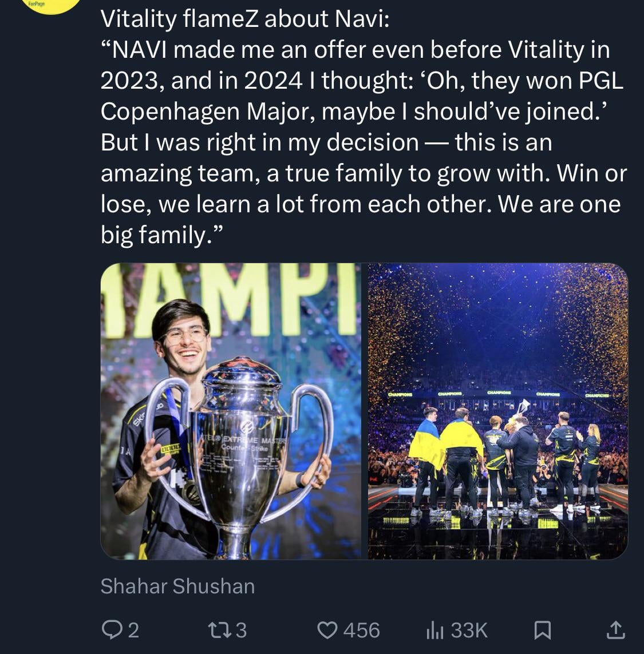This screenshot has width=644, height=654.
Task: Click the reply count number 2
Action: (x=133, y=630)
